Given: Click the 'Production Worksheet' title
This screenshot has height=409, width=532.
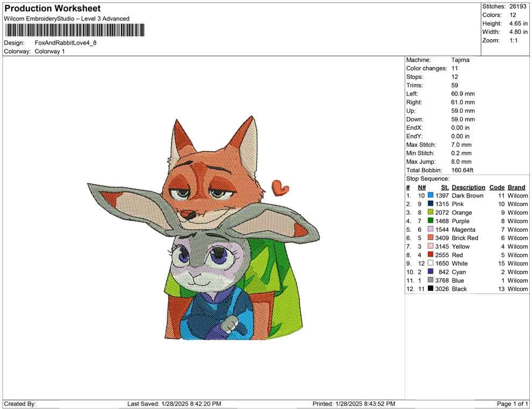Looking at the screenshot, I should (x=53, y=9).
